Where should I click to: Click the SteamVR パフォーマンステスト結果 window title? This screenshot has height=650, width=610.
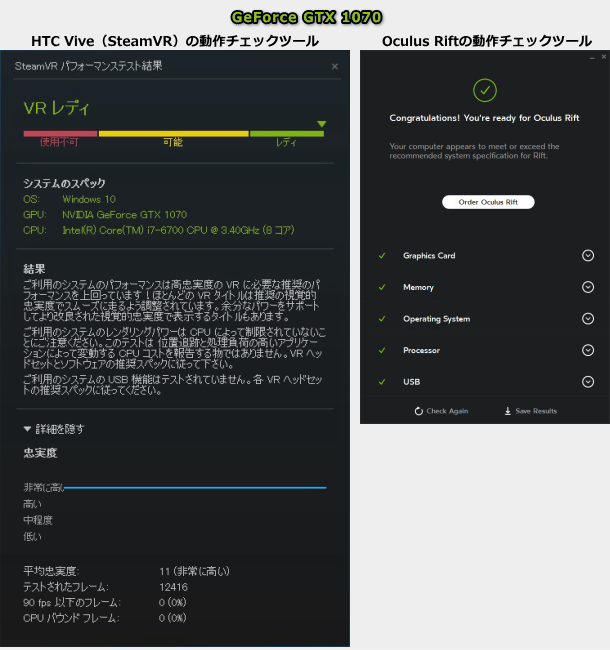pos(88,66)
